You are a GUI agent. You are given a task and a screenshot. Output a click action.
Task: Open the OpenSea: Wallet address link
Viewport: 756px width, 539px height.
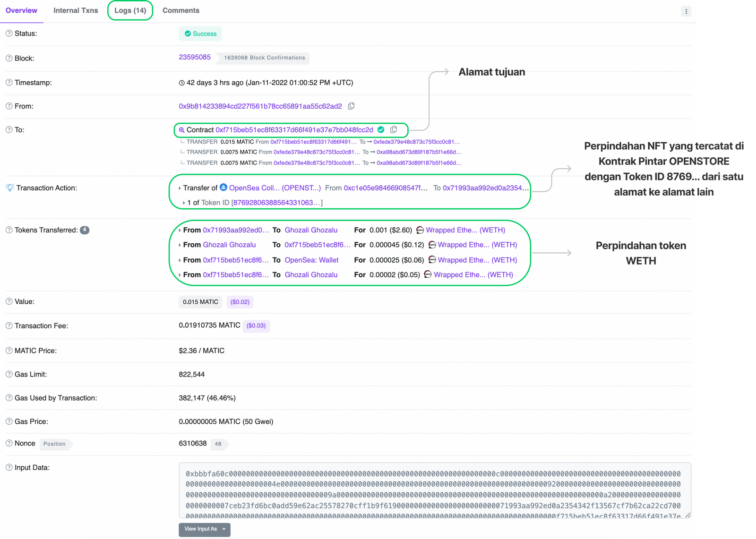[311, 260]
